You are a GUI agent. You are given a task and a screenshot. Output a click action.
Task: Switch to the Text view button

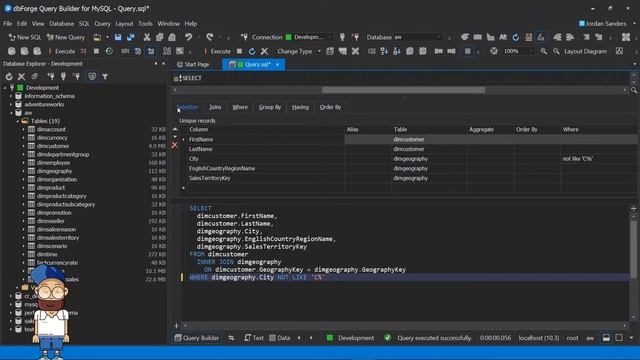click(254, 338)
